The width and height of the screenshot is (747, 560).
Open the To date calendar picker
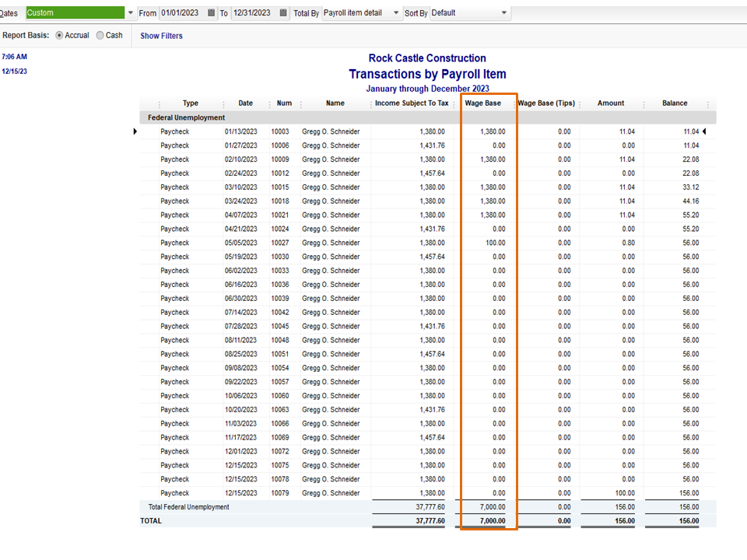pos(283,13)
